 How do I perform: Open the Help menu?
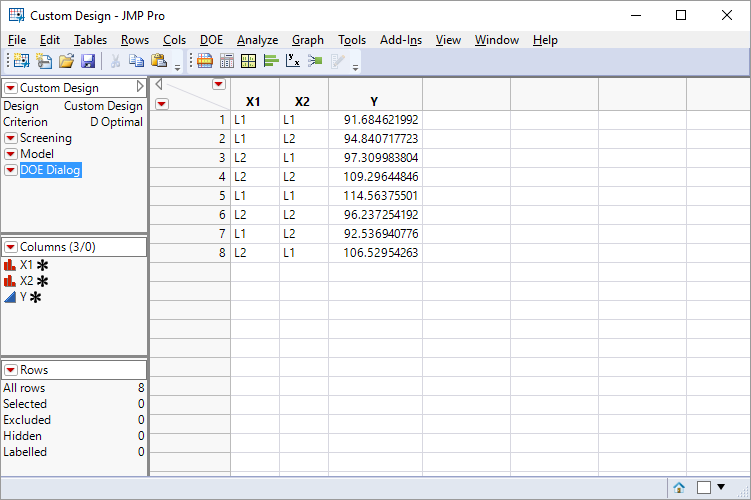[545, 40]
